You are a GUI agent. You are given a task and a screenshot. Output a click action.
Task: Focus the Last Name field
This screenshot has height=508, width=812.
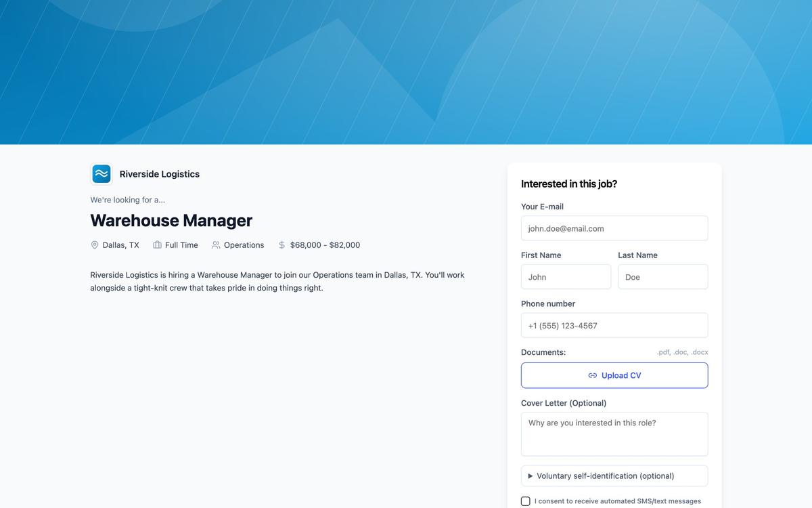[663, 277]
